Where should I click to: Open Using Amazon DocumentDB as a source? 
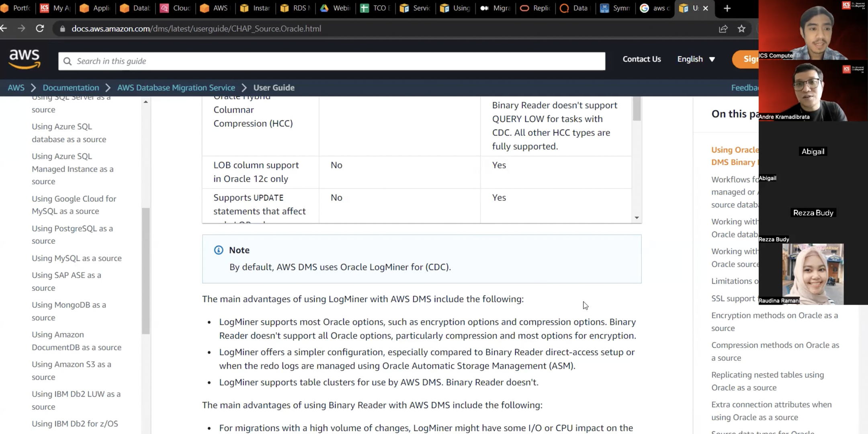pyautogui.click(x=76, y=341)
